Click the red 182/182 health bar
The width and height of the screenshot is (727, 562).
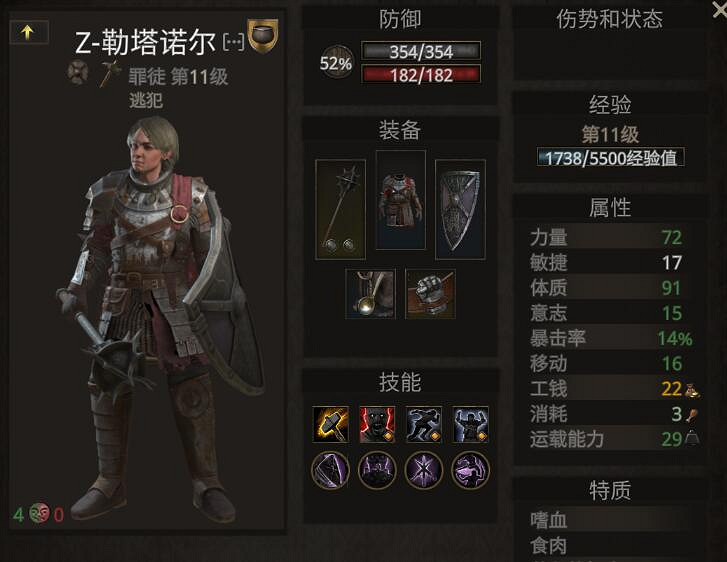[421, 75]
